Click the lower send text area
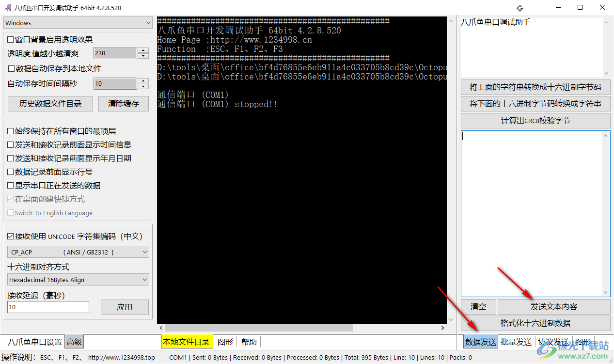The height and width of the screenshot is (364, 614). 532,213
